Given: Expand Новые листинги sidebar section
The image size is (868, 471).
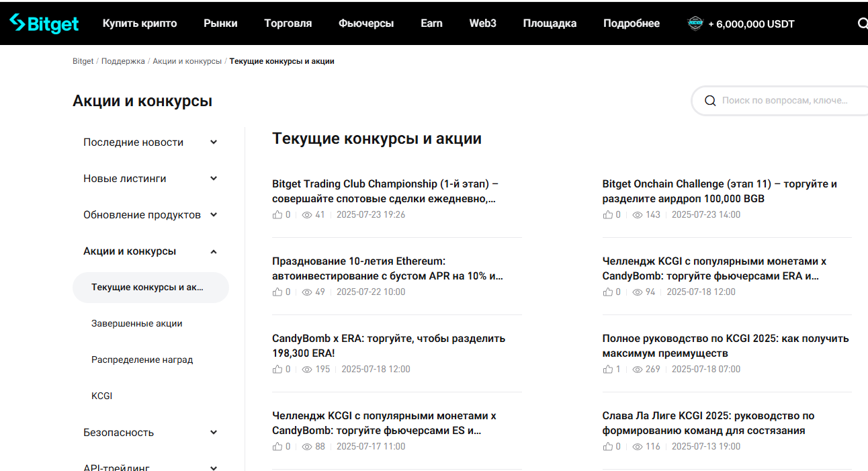Looking at the screenshot, I should point(214,179).
